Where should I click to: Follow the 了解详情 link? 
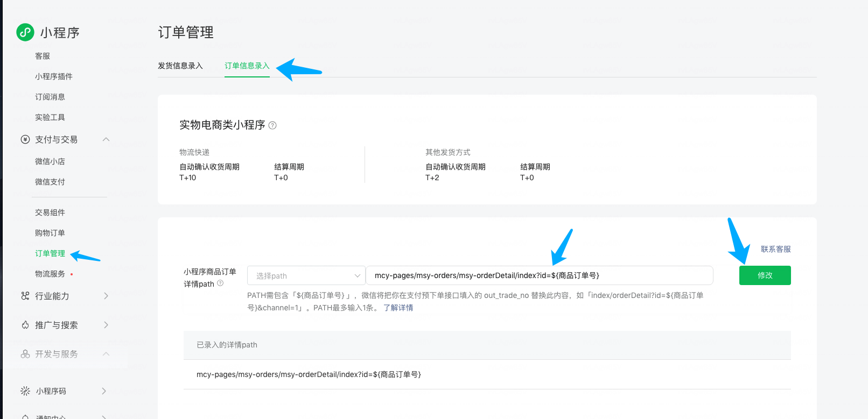pos(398,308)
